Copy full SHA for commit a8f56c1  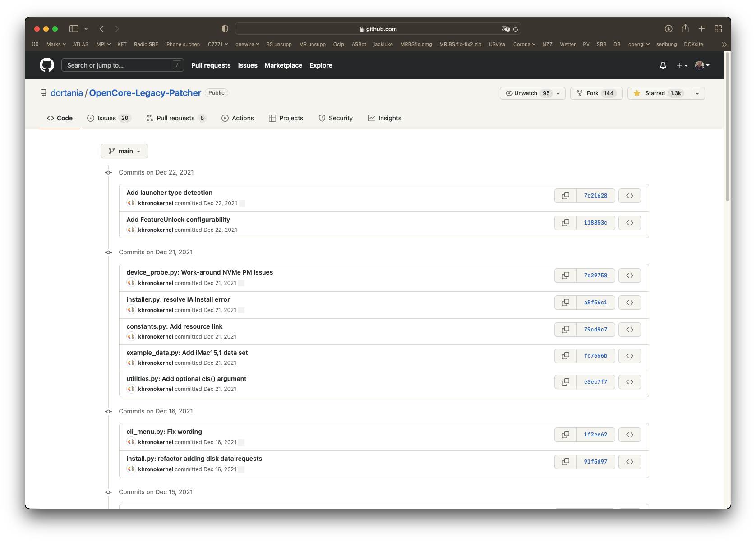[x=566, y=303]
